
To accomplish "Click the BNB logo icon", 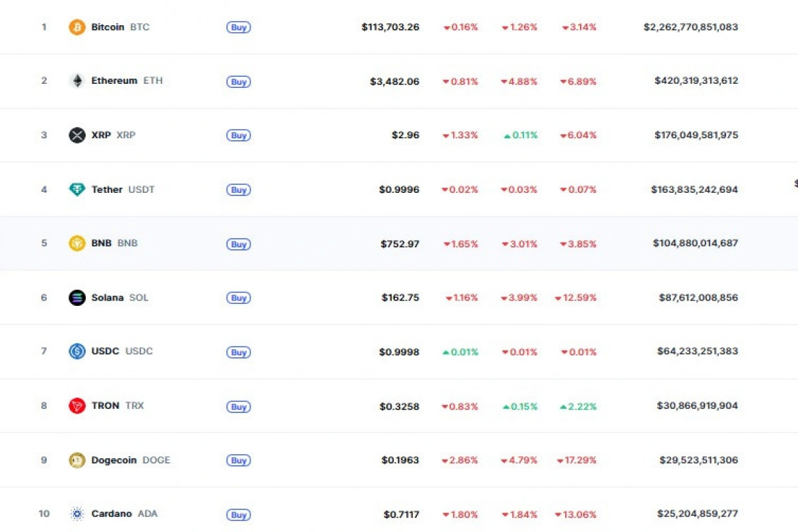I will [77, 243].
